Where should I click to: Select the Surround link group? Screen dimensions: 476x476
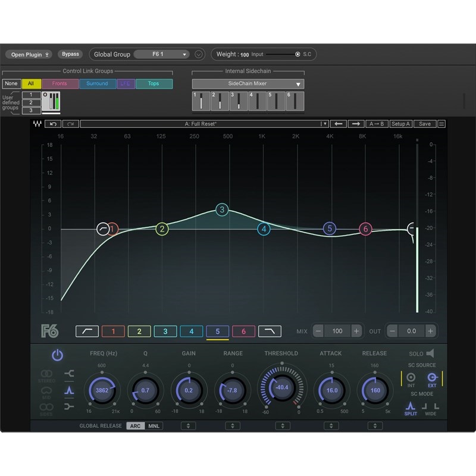click(97, 83)
